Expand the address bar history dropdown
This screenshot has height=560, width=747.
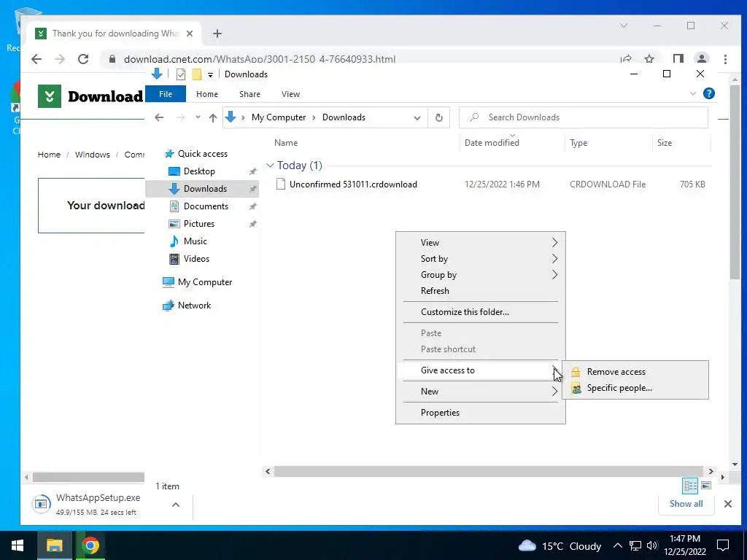click(417, 117)
